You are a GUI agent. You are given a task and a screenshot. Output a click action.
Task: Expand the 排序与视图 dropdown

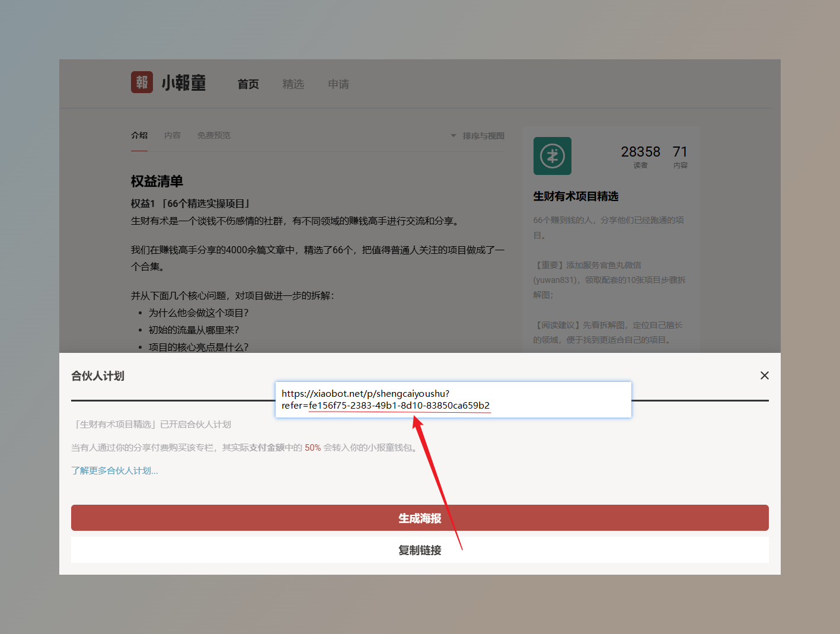pos(478,136)
